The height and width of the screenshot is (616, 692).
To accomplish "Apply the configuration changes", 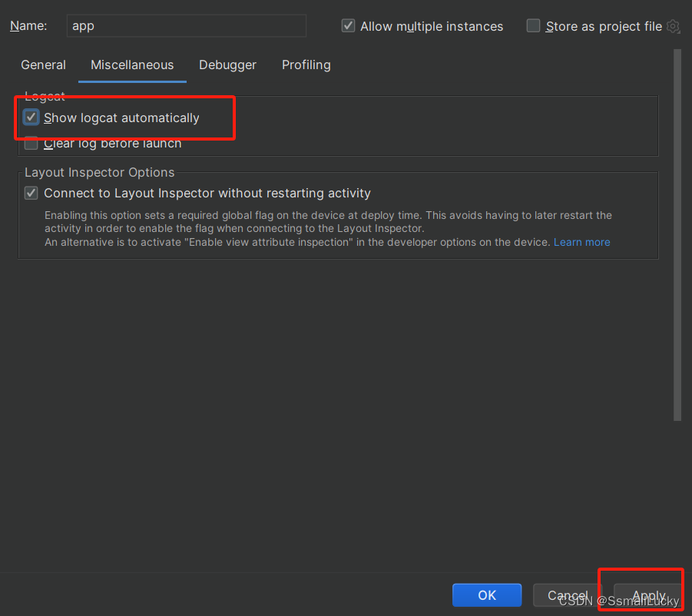I will point(649,595).
